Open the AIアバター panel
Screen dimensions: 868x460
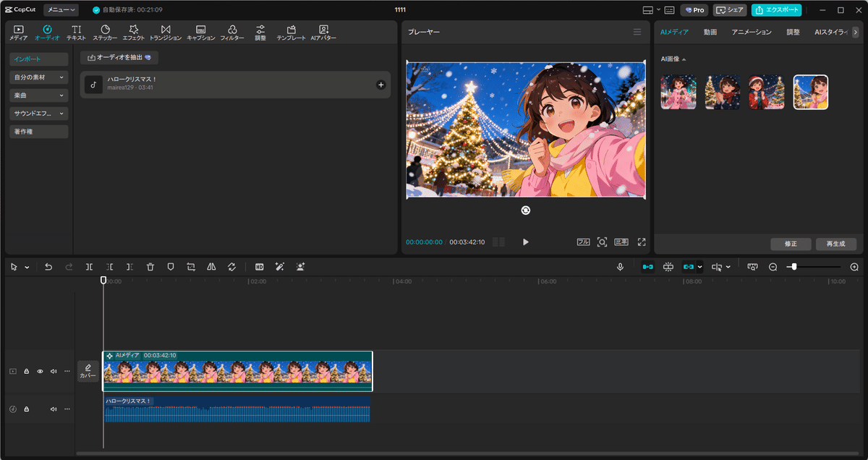click(323, 33)
